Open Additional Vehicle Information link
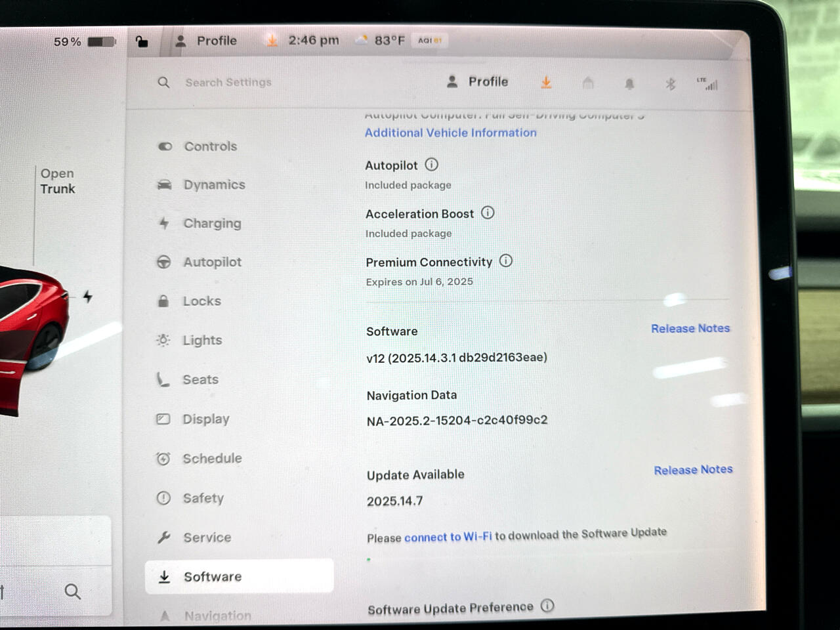Screen dimensions: 840x630 [x=451, y=133]
